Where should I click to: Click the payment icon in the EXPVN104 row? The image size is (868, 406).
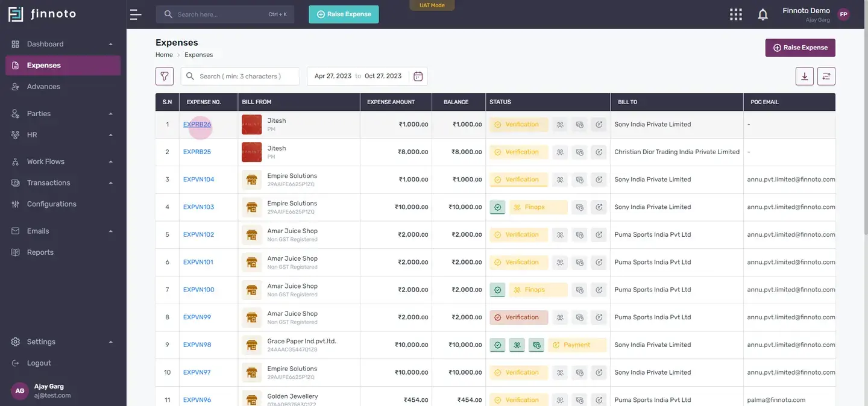599,180
